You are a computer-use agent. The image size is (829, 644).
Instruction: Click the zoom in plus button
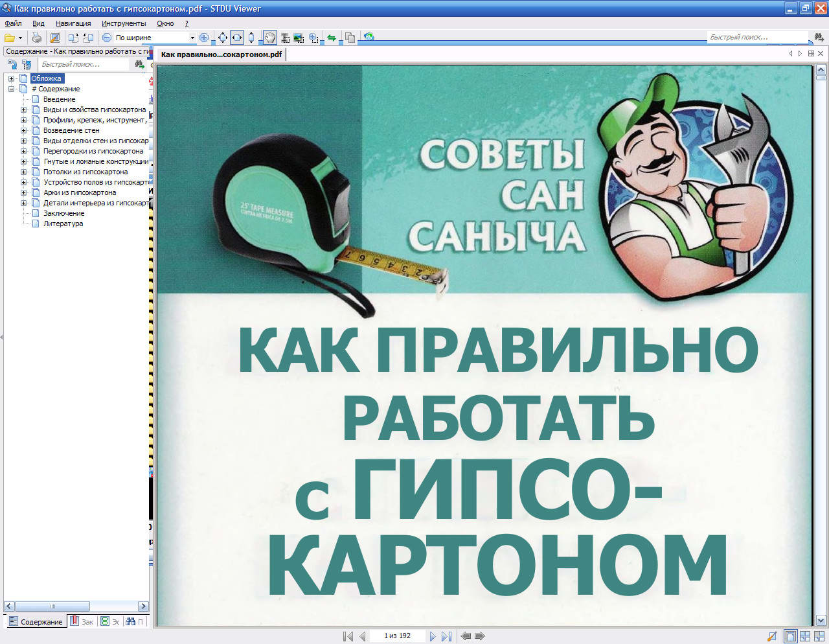point(204,38)
